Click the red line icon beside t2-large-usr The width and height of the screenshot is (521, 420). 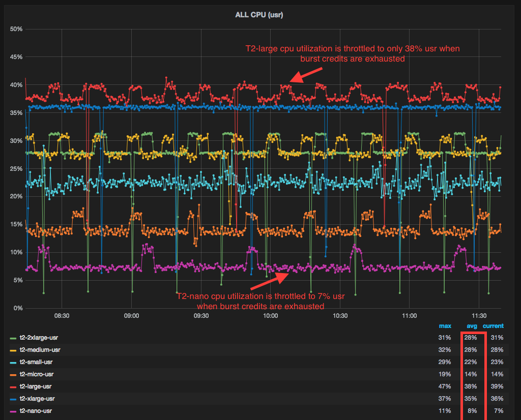pyautogui.click(x=12, y=386)
